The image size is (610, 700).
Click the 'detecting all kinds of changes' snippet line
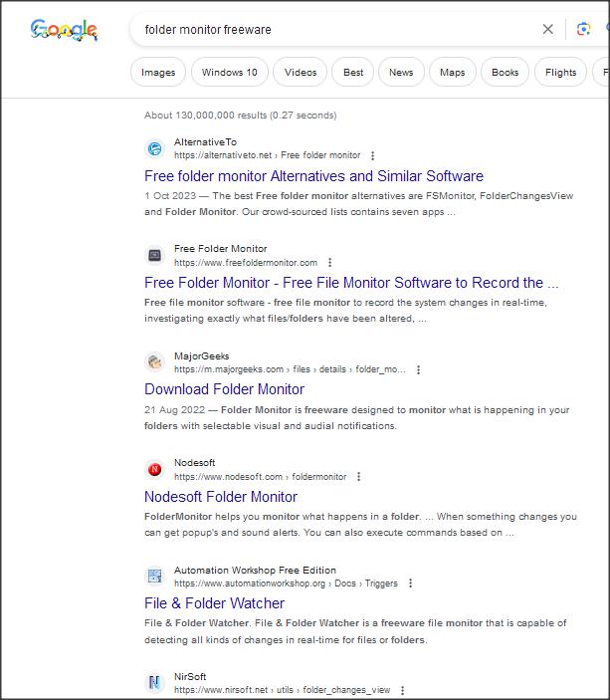pos(286,639)
